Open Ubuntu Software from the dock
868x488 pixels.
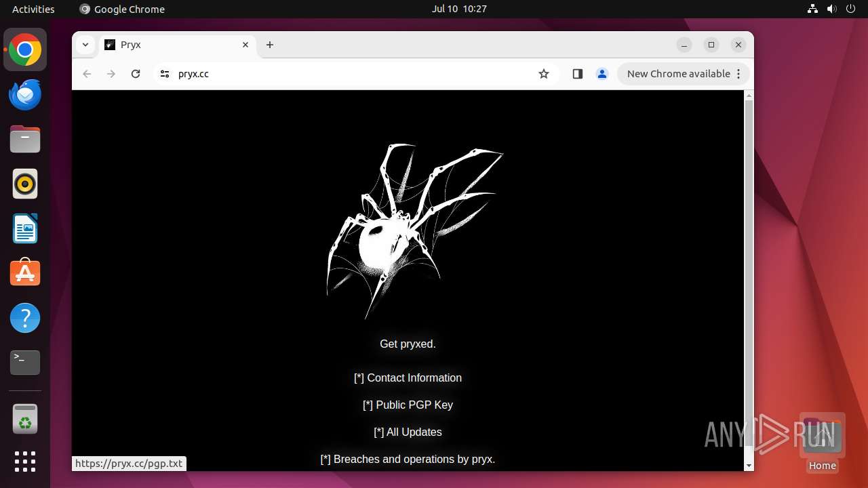click(25, 273)
